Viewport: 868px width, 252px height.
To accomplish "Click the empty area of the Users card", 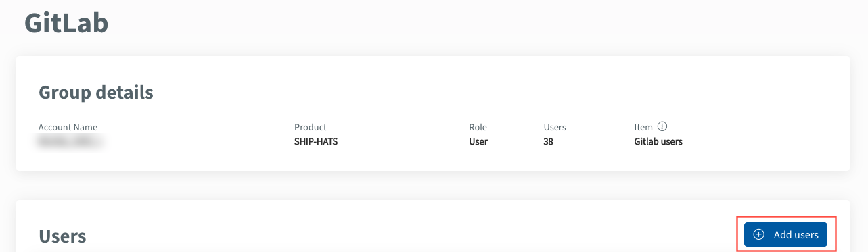I will 406,230.
